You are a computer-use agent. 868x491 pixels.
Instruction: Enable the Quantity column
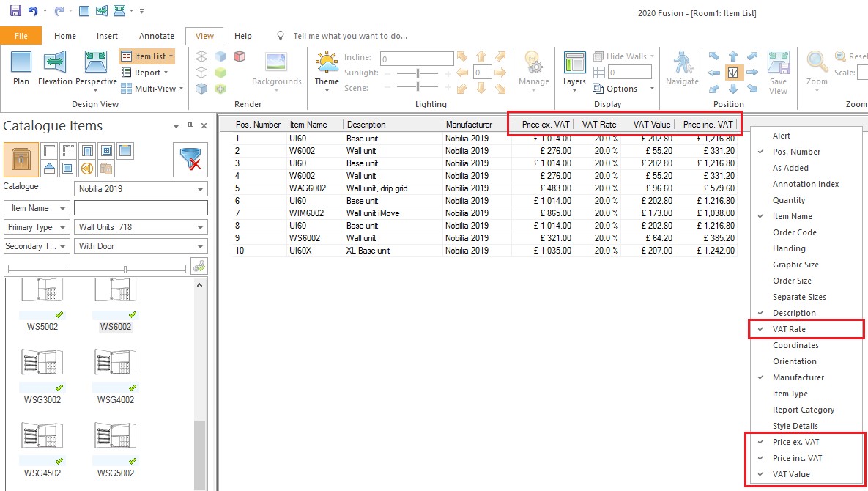click(807, 200)
